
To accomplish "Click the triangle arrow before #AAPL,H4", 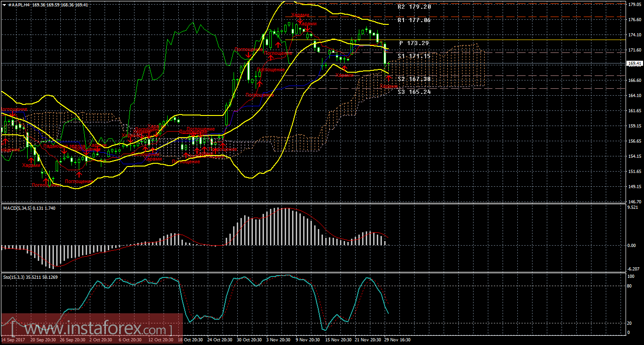I will (4, 4).
